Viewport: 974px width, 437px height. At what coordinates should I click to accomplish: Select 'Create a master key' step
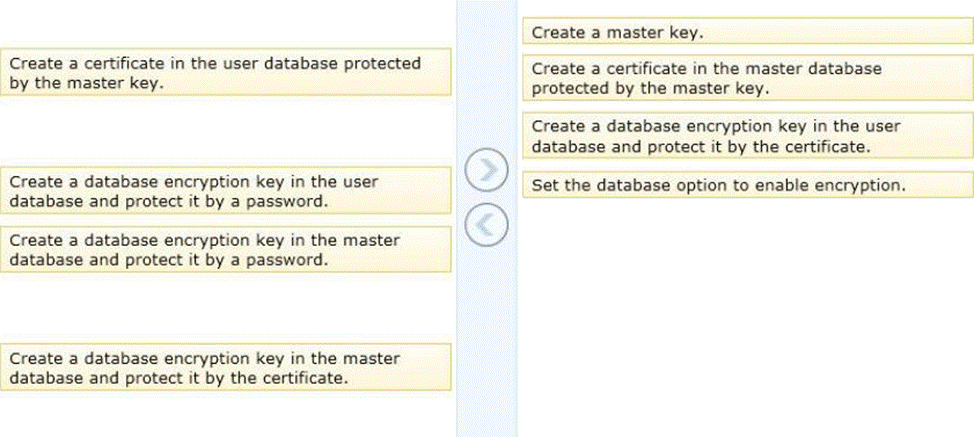pyautogui.click(x=746, y=33)
